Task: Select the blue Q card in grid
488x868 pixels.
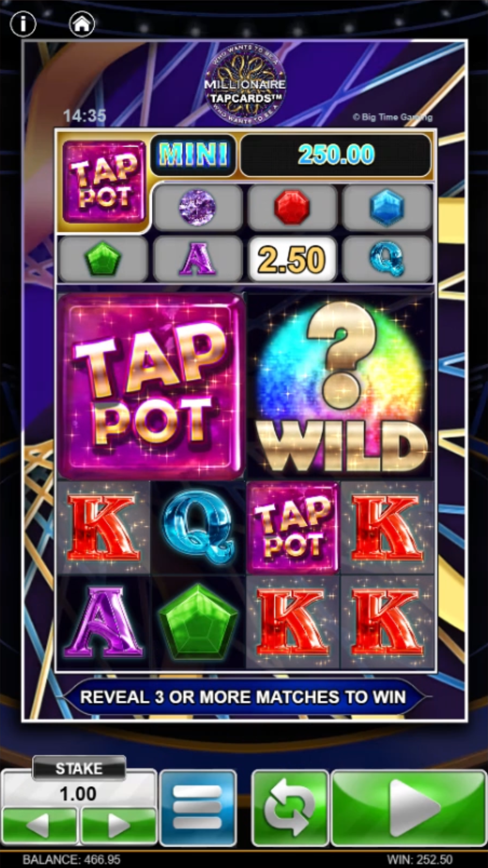Action: pyautogui.click(x=198, y=528)
